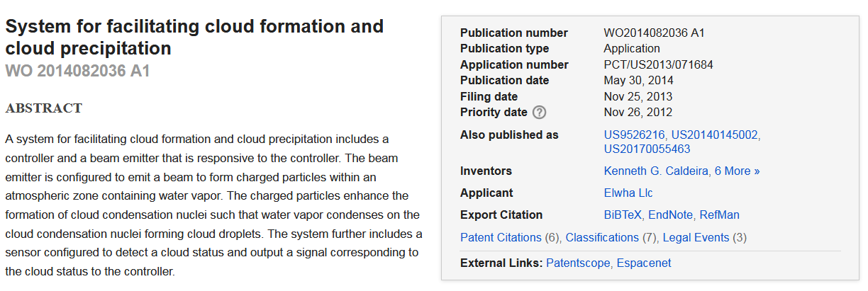The image size is (868, 291).
Task: Click the Priority date help question-mark icon
Action: point(539,113)
